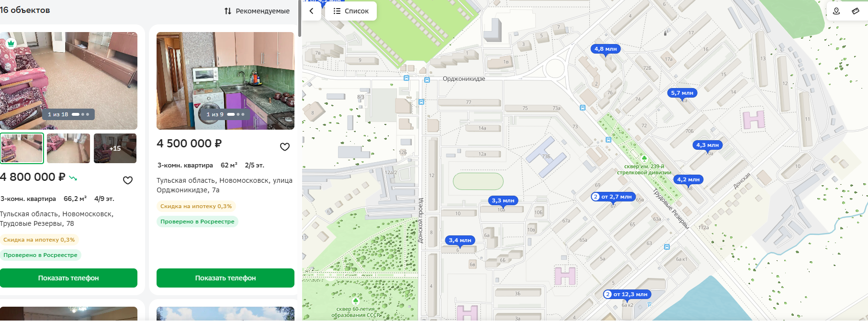Switch to the Список view
The image size is (868, 322).
(351, 11)
